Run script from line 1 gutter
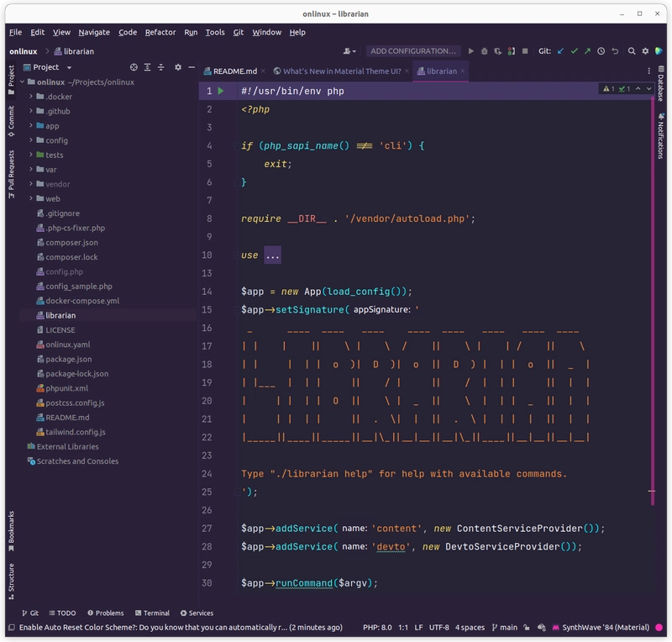This screenshot has width=672, height=642. click(221, 91)
